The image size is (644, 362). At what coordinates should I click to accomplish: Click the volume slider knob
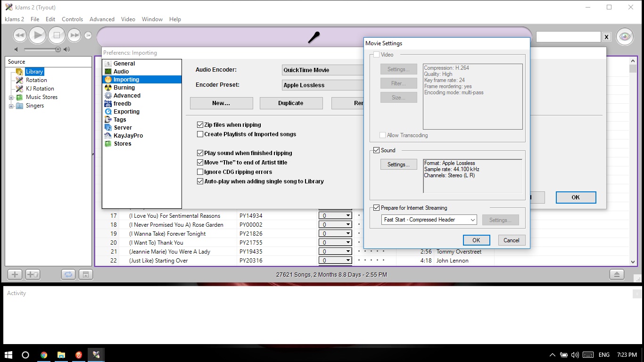58,49
